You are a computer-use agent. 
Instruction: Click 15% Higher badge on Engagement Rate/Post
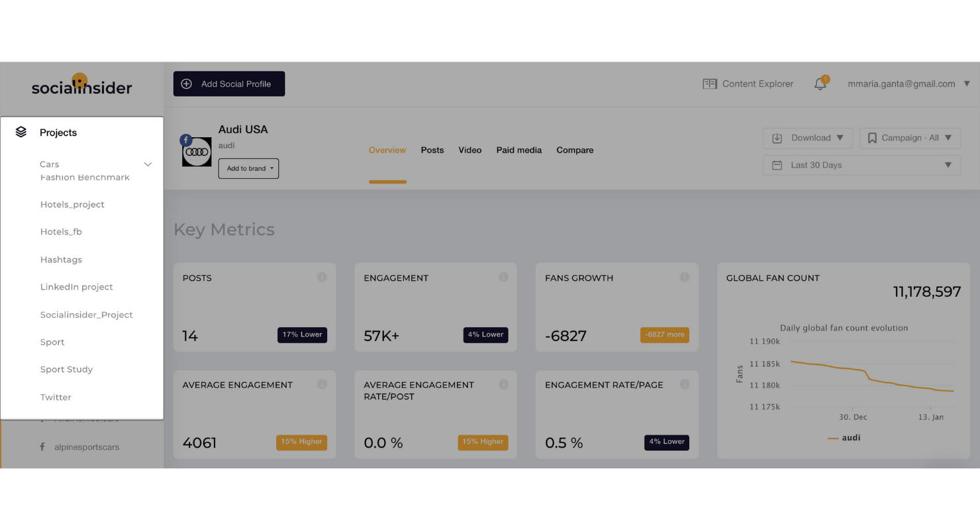tap(483, 442)
